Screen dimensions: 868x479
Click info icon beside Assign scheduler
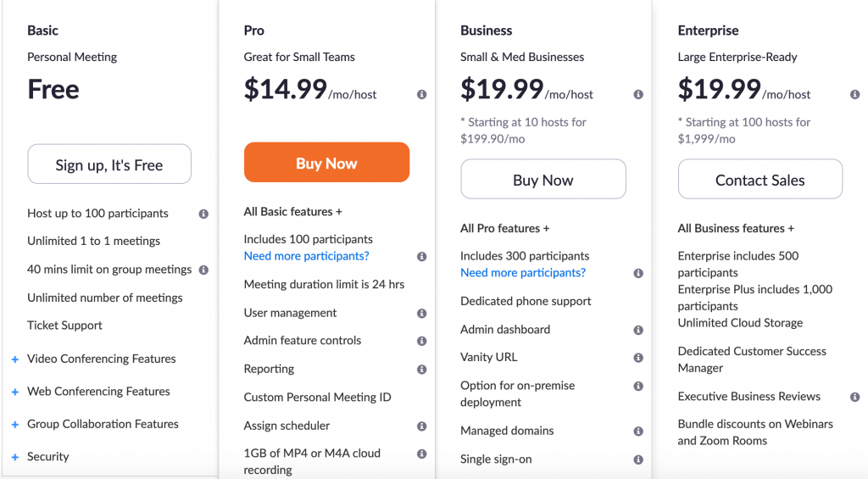[422, 426]
